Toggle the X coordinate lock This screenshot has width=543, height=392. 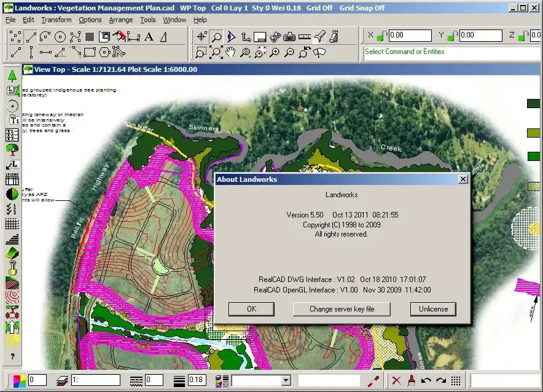pyautogui.click(x=381, y=35)
